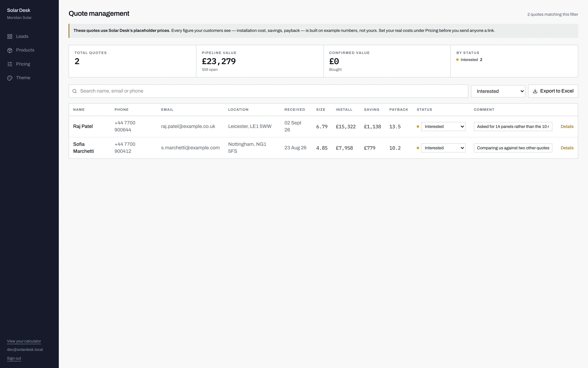Click the Pipeline Value £23,279 figure

tap(219, 61)
